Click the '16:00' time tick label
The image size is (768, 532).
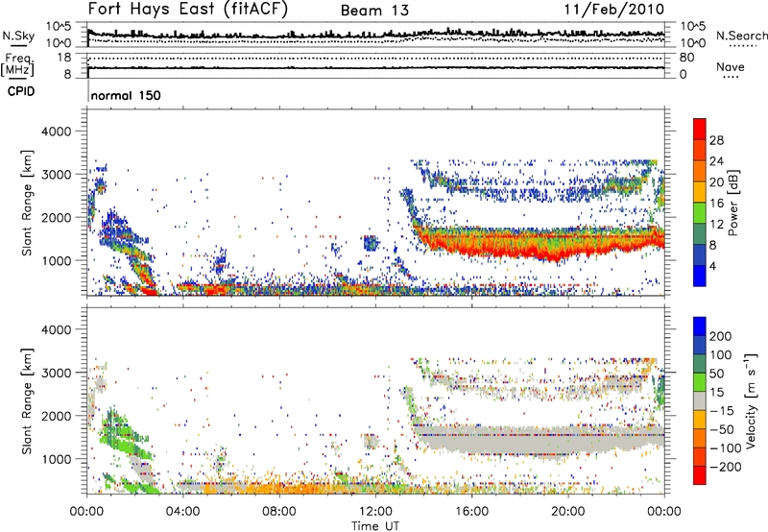tap(471, 512)
